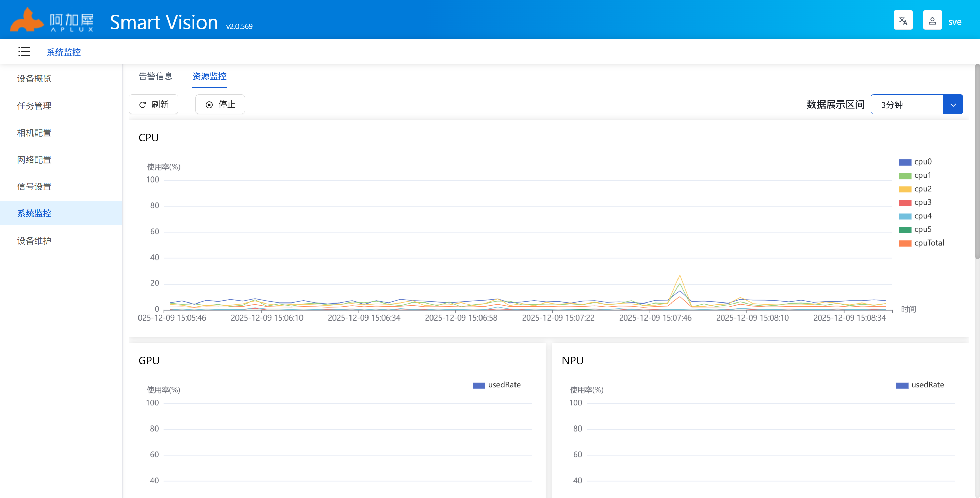980x498 pixels.
Task: Collapse sidebar with hamburger menu icon
Action: [24, 52]
